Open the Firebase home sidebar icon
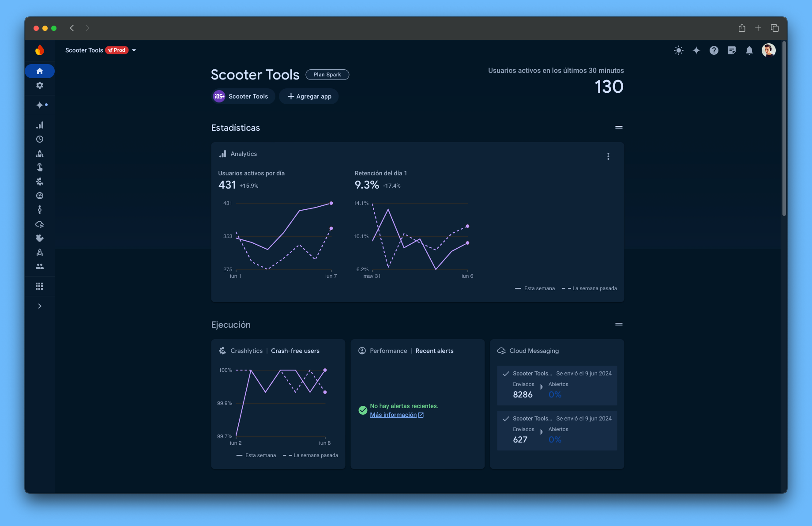 pyautogui.click(x=40, y=71)
